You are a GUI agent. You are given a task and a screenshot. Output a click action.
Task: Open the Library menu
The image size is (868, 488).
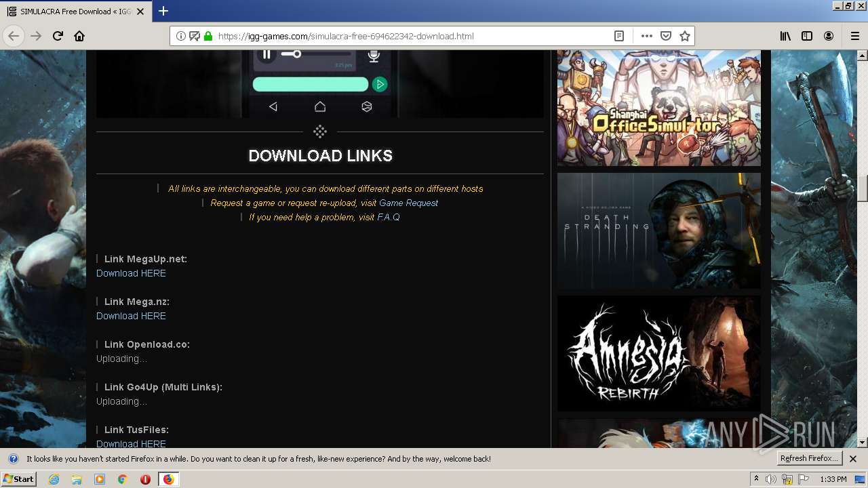pyautogui.click(x=785, y=36)
